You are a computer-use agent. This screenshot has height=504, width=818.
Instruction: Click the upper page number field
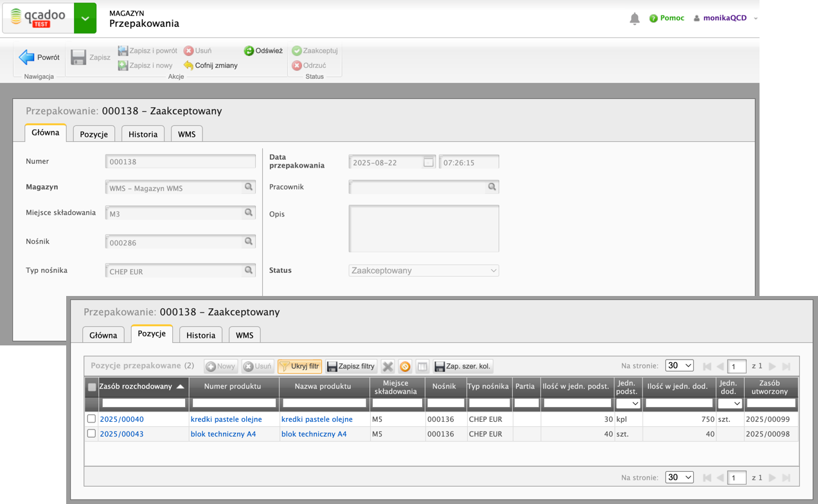click(x=736, y=366)
